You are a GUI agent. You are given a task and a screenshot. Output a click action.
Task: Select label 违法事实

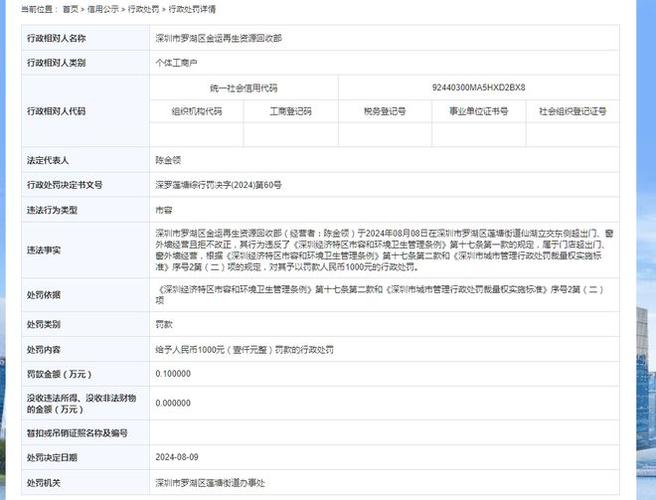44,250
